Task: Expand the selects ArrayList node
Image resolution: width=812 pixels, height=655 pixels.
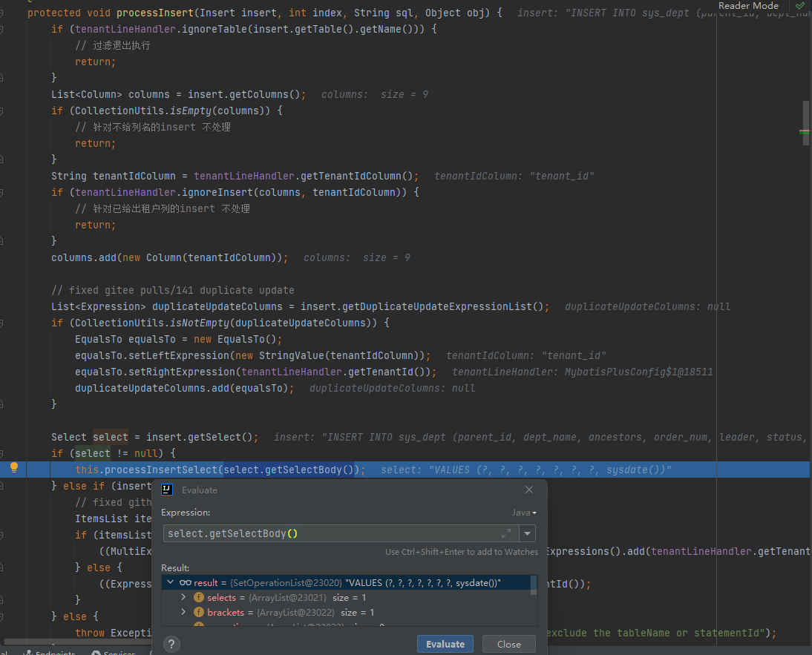Action: (184, 597)
